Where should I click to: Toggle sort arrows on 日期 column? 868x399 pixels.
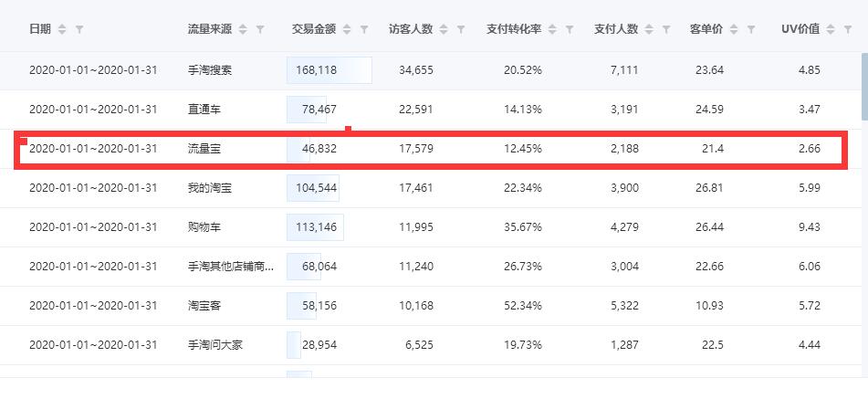[x=62, y=29]
